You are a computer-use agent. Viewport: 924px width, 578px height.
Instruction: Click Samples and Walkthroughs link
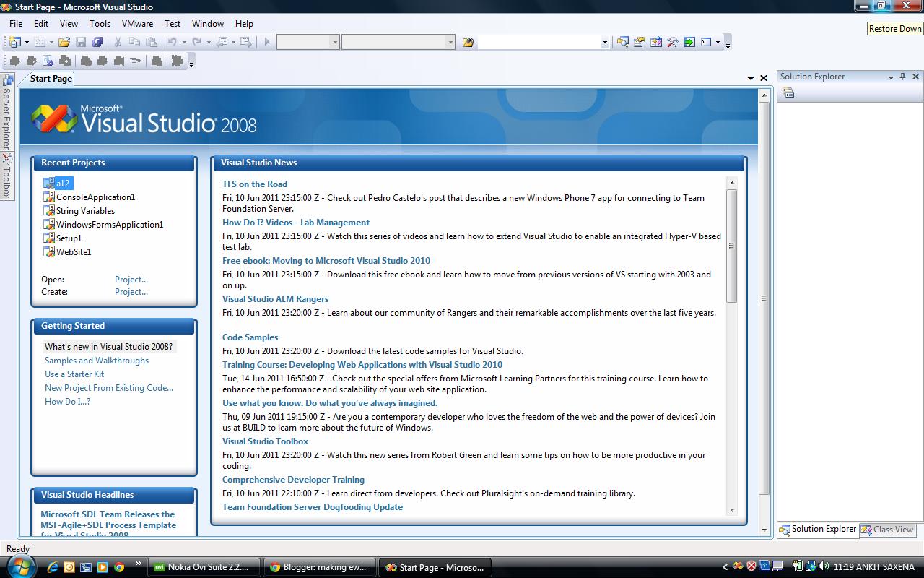[x=97, y=361]
